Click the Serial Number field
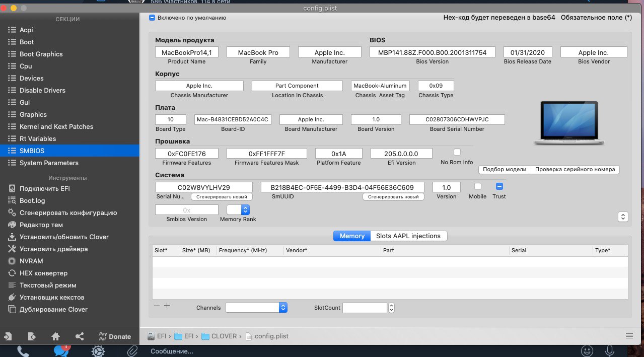This screenshot has width=644, height=357. tap(203, 187)
